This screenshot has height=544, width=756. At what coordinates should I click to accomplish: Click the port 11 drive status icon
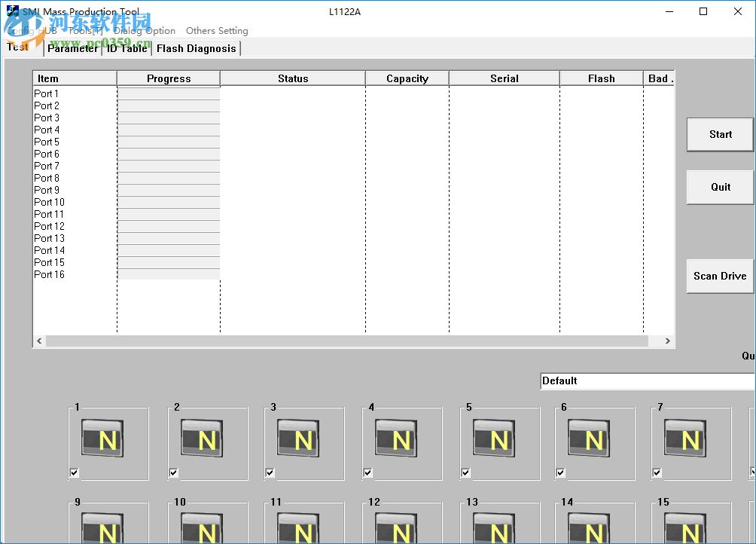coord(298,528)
